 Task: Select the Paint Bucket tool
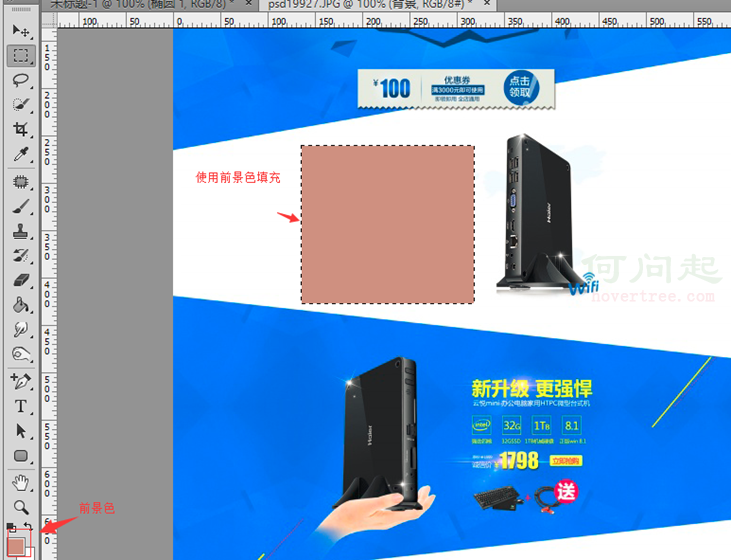[x=20, y=305]
